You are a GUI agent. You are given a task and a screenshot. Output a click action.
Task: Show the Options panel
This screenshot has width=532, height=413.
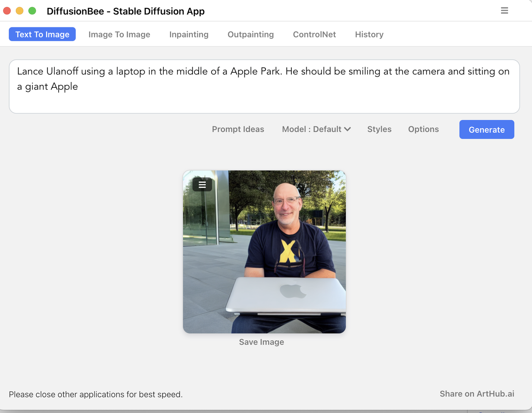click(x=424, y=129)
